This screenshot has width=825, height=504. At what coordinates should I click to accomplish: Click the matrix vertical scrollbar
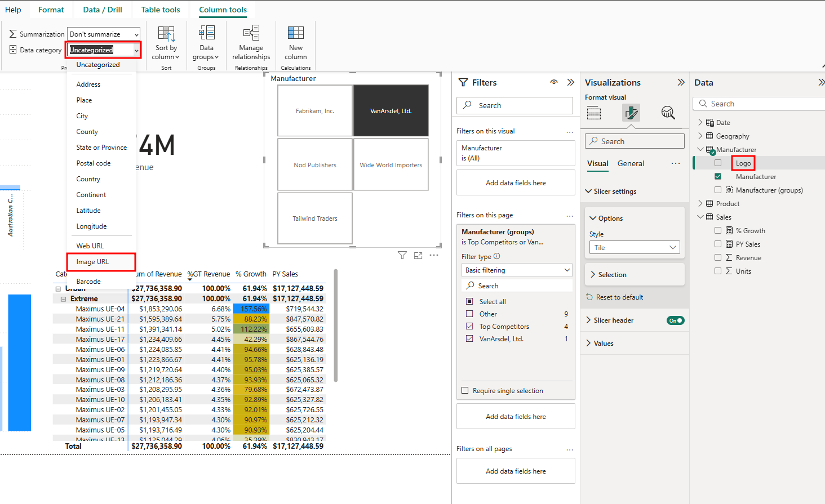pyautogui.click(x=336, y=325)
